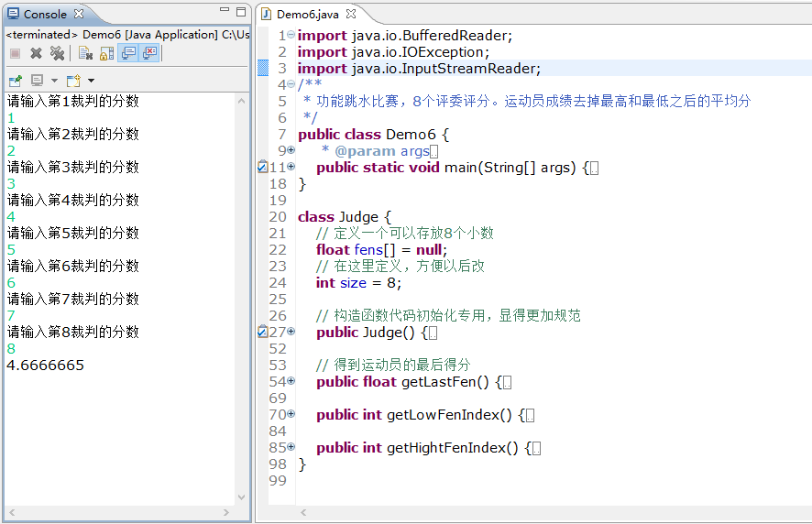Click console prompt '请输入第5裁判的分数'

[73, 233]
